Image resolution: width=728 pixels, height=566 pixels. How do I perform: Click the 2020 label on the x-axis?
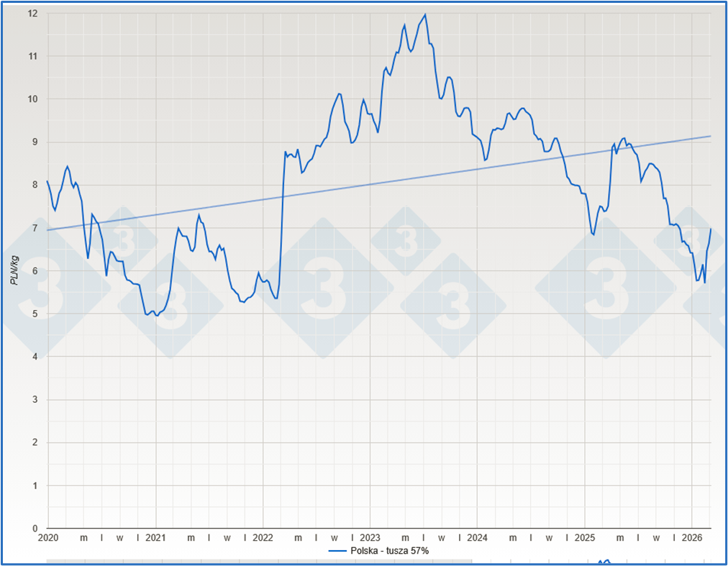coord(47,537)
